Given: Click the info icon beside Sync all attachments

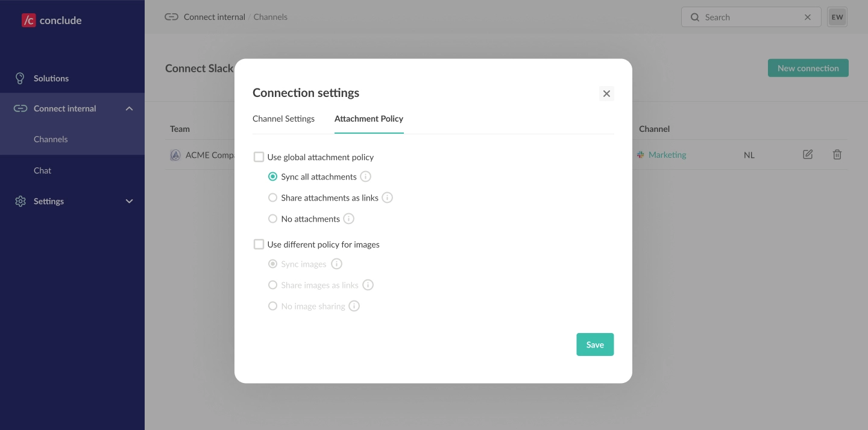Looking at the screenshot, I should [x=365, y=176].
